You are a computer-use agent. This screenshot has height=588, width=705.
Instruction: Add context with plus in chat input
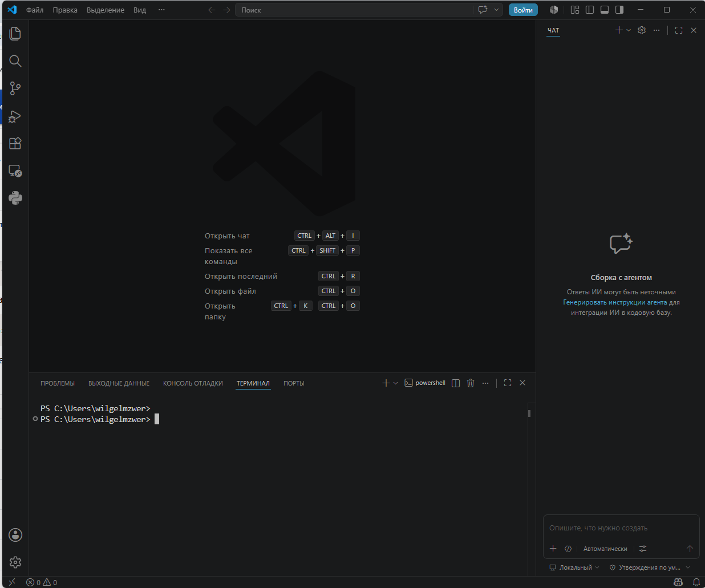click(553, 549)
